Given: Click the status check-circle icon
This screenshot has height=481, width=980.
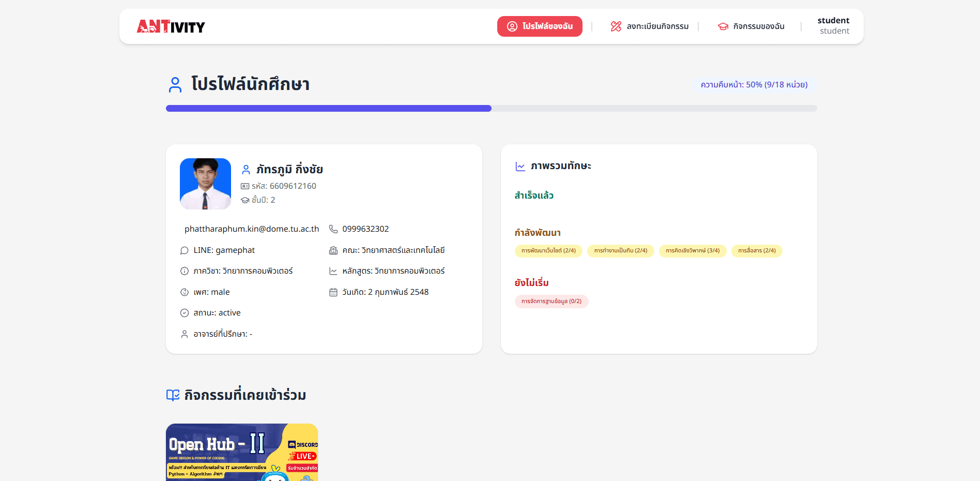Looking at the screenshot, I should 185,313.
